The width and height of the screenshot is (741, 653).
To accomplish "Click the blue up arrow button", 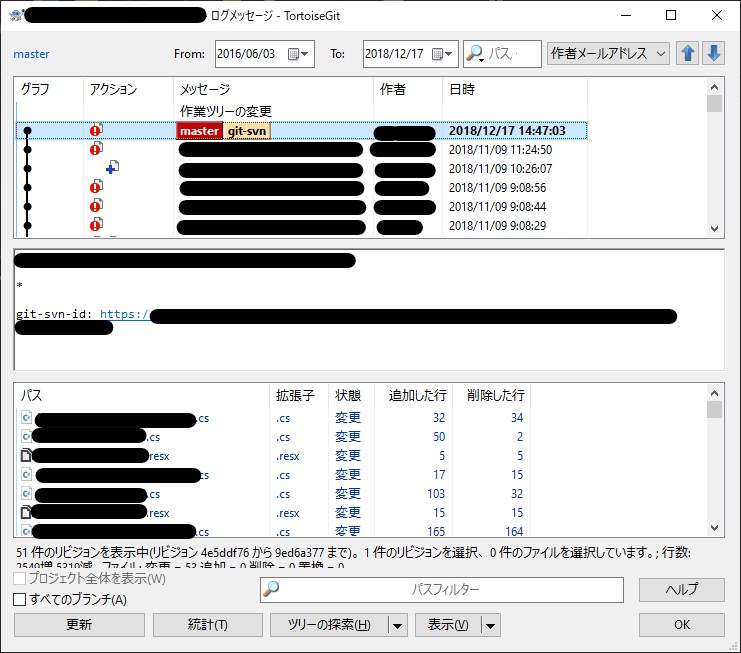I will coord(687,53).
